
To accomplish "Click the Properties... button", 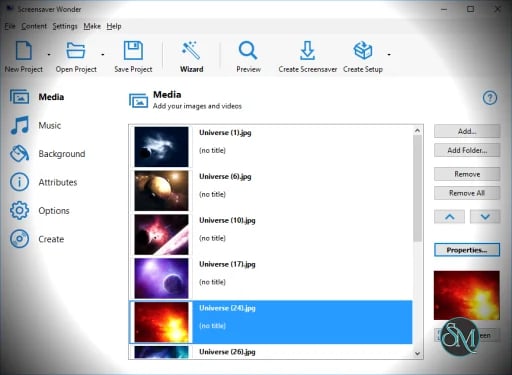I will (x=467, y=250).
